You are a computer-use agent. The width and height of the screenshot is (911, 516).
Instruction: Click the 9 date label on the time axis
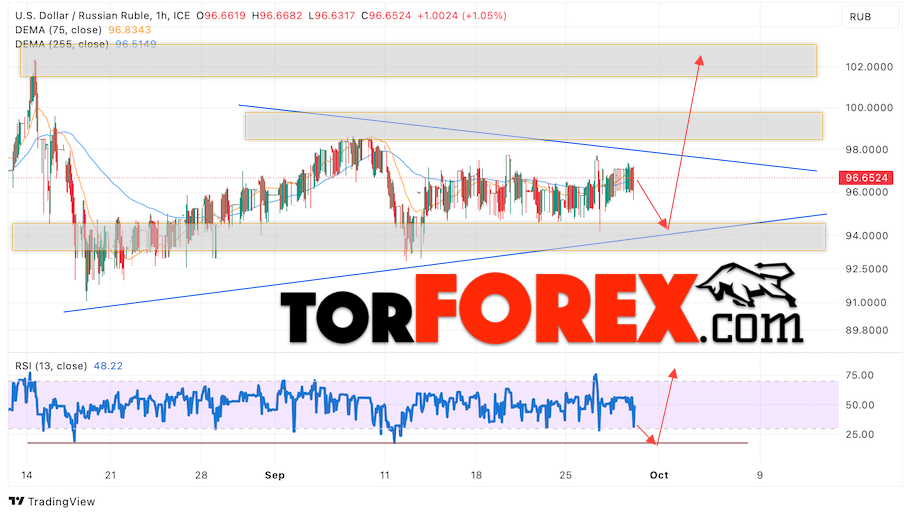759,475
